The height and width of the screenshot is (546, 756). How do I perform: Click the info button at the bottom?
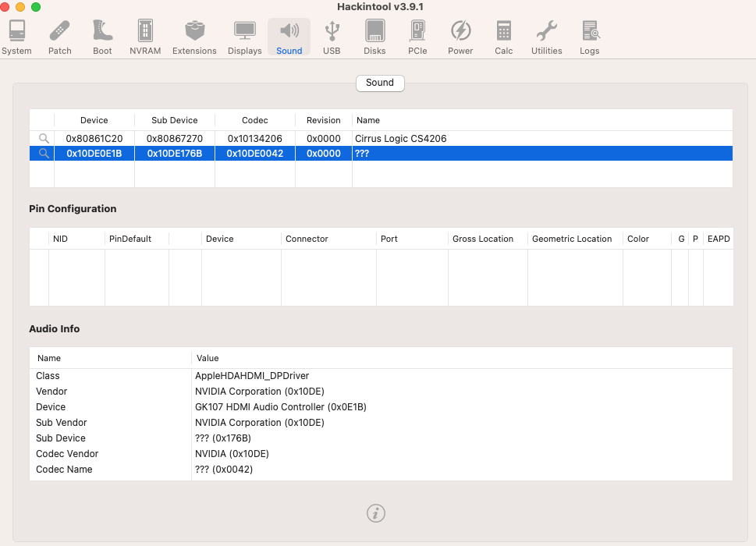(376, 512)
